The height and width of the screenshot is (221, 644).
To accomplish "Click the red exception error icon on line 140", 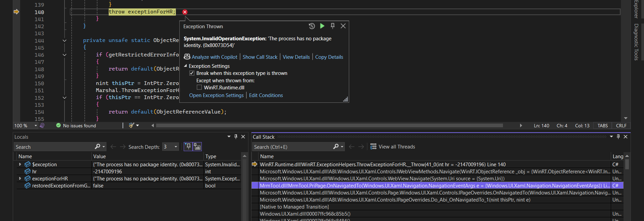I will [185, 12].
